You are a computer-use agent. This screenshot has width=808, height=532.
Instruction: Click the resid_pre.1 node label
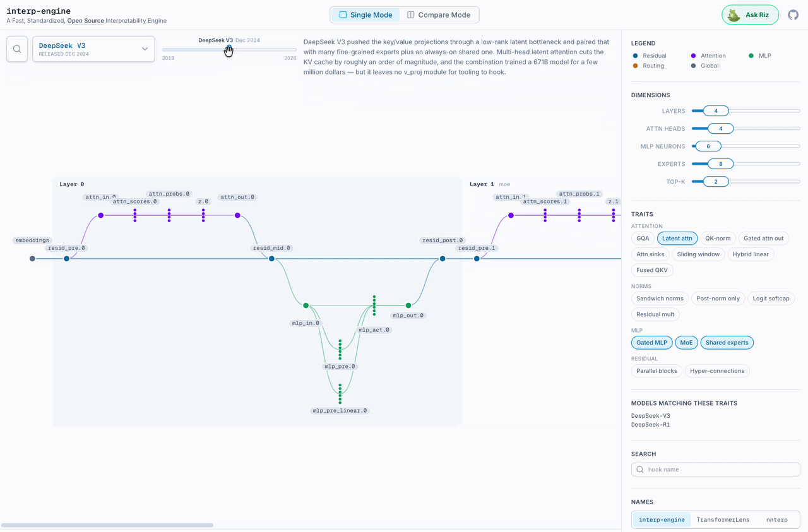477,248
